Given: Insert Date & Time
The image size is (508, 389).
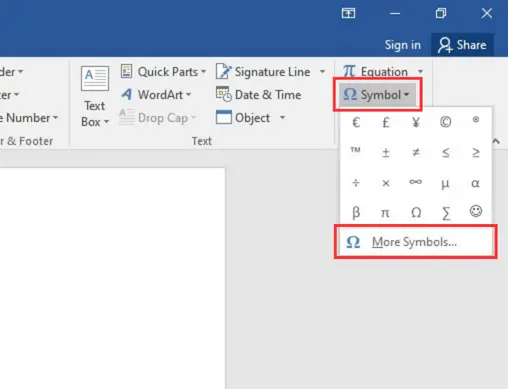Looking at the screenshot, I should [259, 95].
